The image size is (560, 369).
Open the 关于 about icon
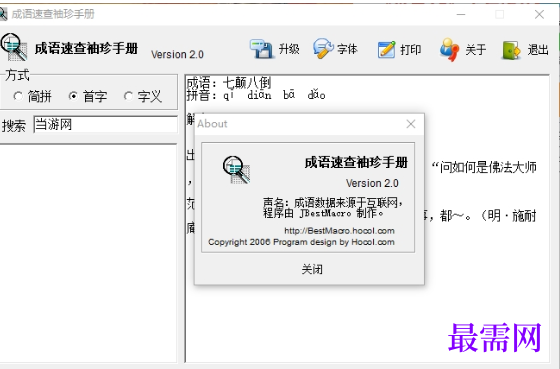(449, 49)
